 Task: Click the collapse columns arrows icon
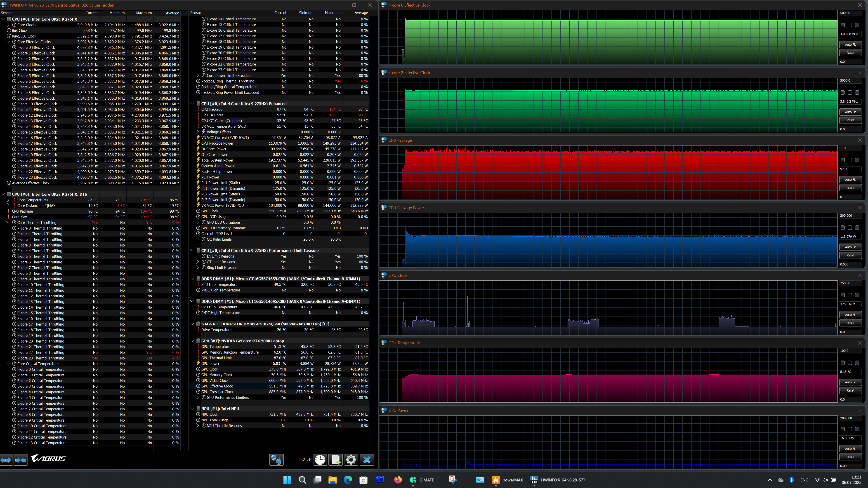click(21, 460)
